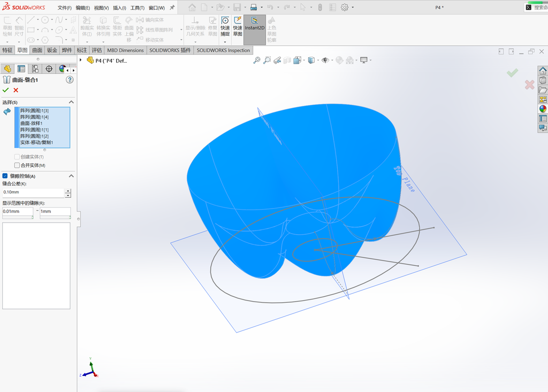Click the Display Style cube icon
Screen dimensions: 548x392
[x=311, y=60]
